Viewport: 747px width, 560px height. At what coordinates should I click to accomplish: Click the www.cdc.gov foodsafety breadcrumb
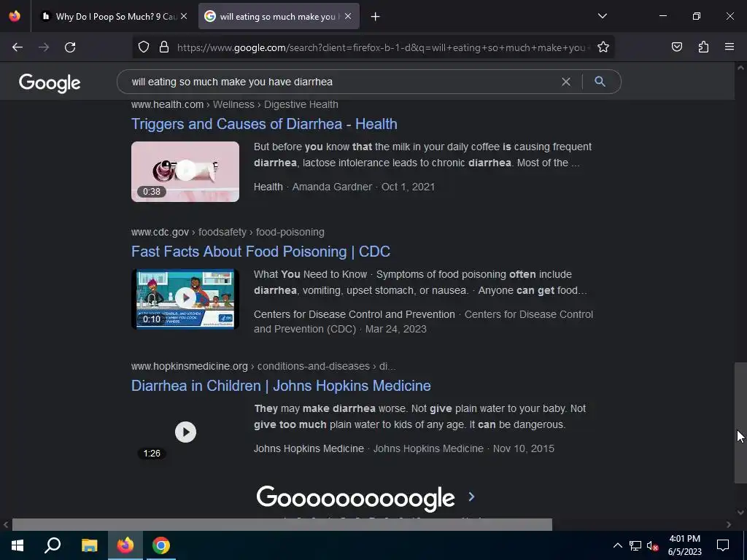click(228, 233)
